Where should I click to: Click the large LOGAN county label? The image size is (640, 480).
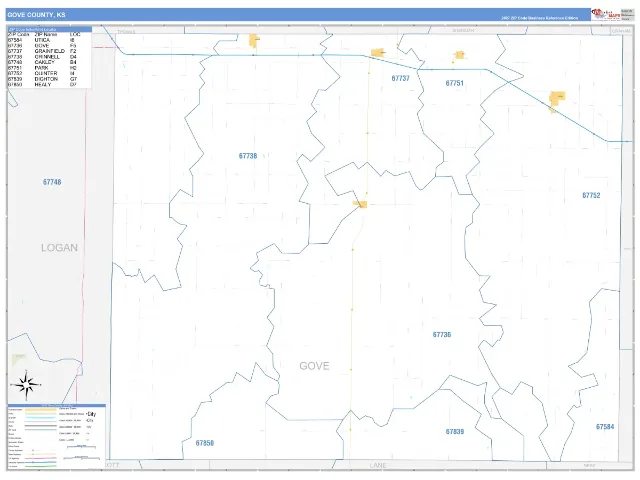pos(59,248)
